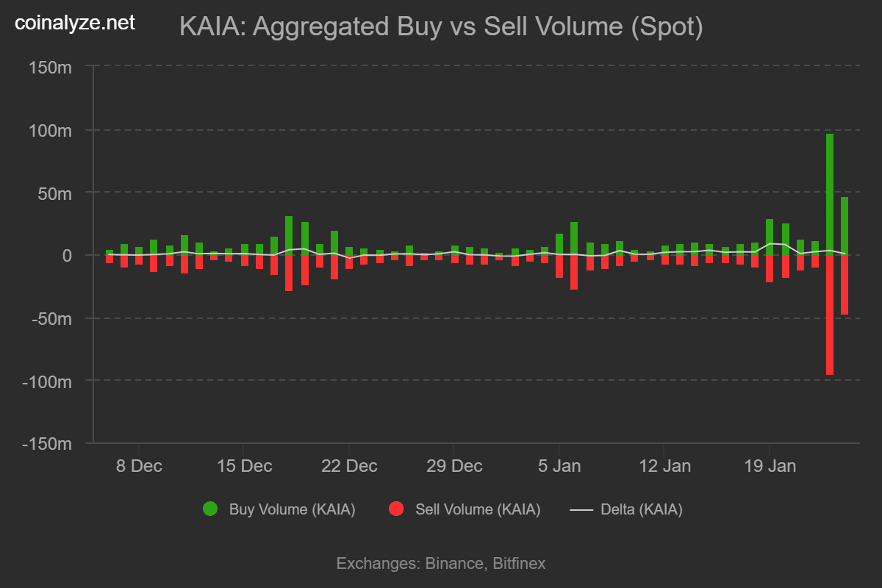
Task: Click the 150m y-axis label
Action: tap(50, 67)
